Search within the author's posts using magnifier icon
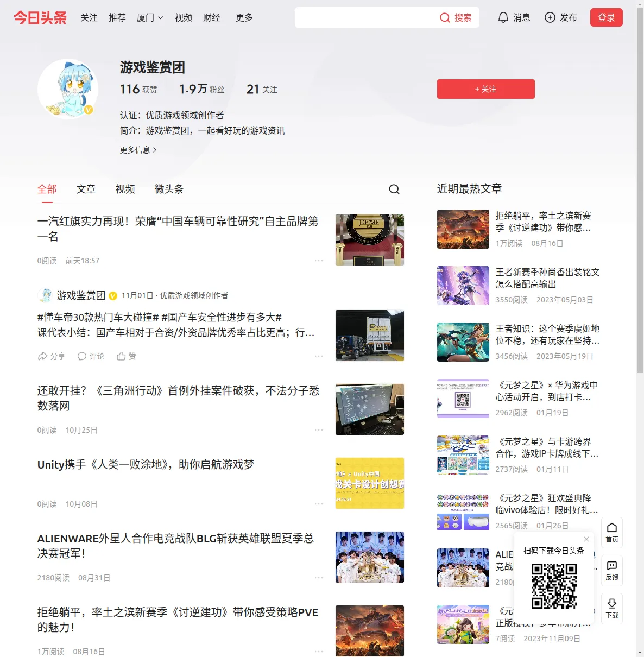 (x=394, y=189)
